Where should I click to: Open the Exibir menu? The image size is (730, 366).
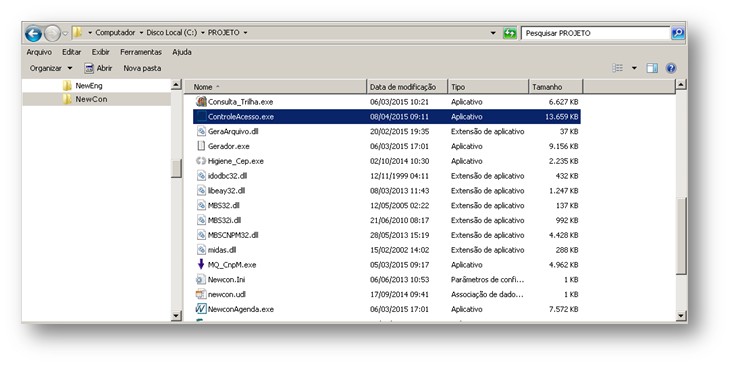101,52
